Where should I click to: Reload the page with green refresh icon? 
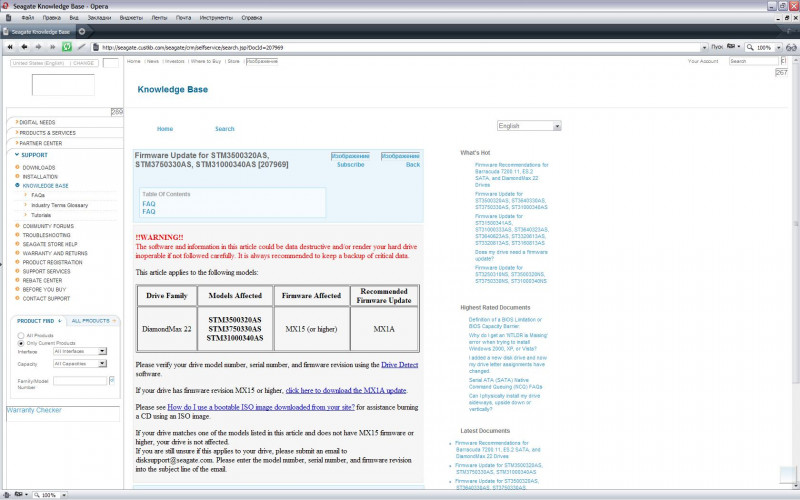pyautogui.click(x=67, y=47)
